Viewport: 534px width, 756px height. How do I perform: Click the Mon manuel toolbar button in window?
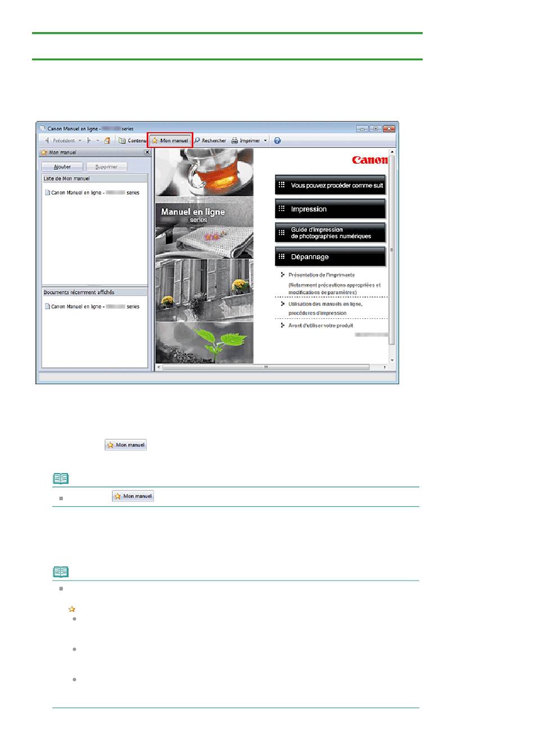170,141
